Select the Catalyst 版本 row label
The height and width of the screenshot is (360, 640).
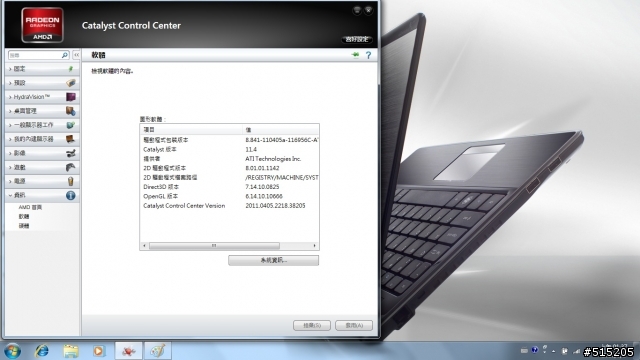pos(160,149)
